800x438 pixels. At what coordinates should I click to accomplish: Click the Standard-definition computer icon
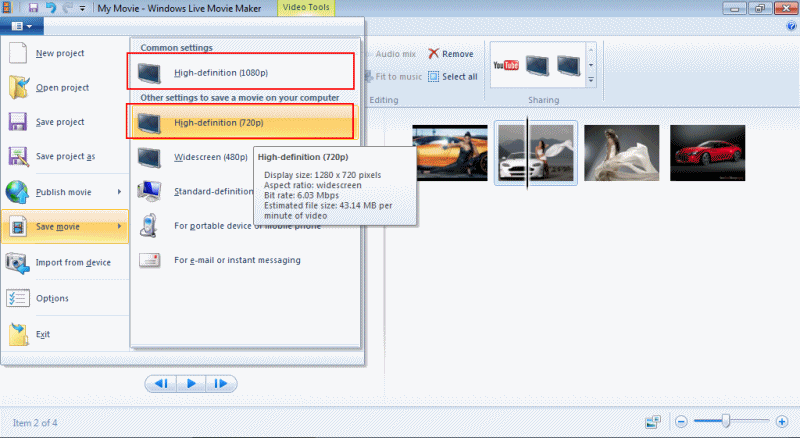149,191
